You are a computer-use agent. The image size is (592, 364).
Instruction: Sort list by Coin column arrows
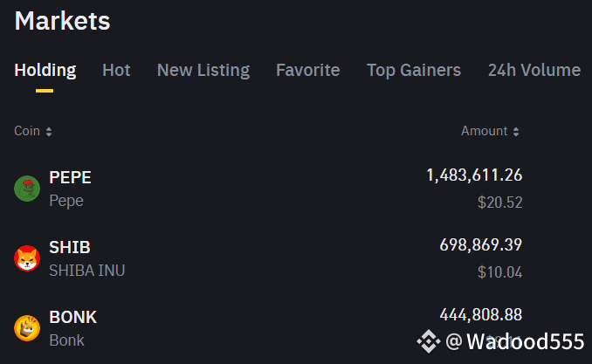pyautogui.click(x=49, y=132)
